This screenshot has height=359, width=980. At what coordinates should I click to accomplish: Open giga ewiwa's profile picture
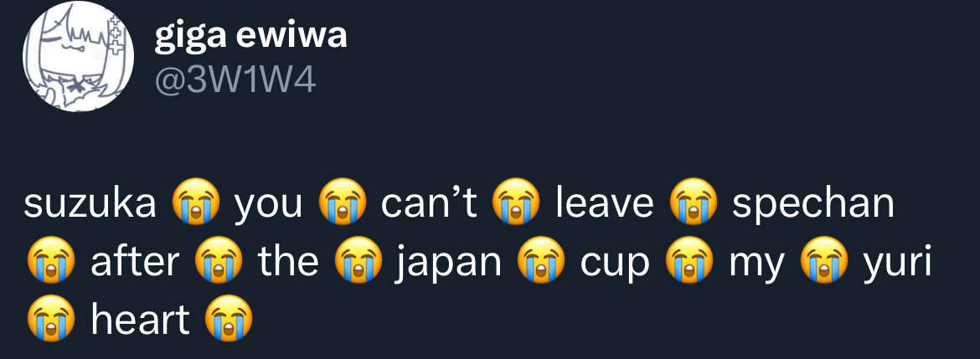(x=78, y=56)
